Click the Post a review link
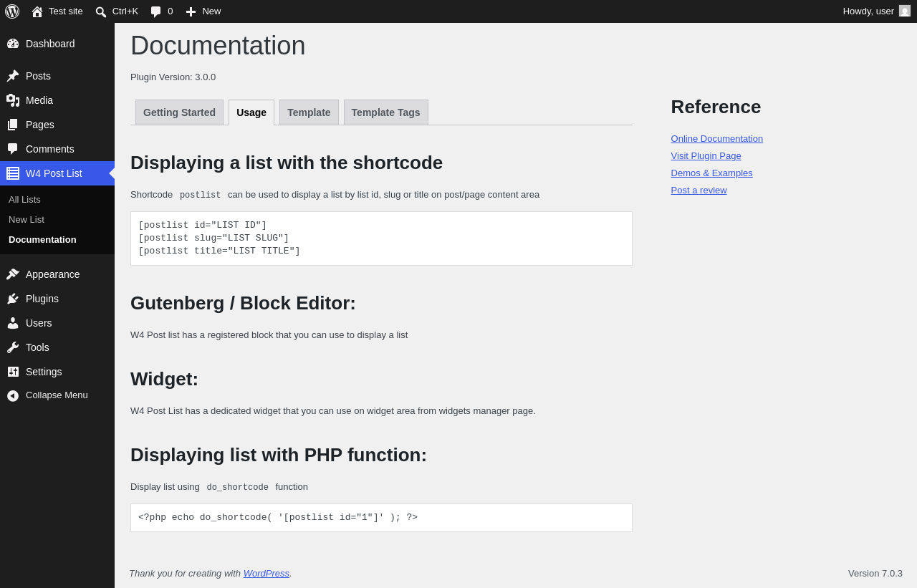 pos(699,191)
